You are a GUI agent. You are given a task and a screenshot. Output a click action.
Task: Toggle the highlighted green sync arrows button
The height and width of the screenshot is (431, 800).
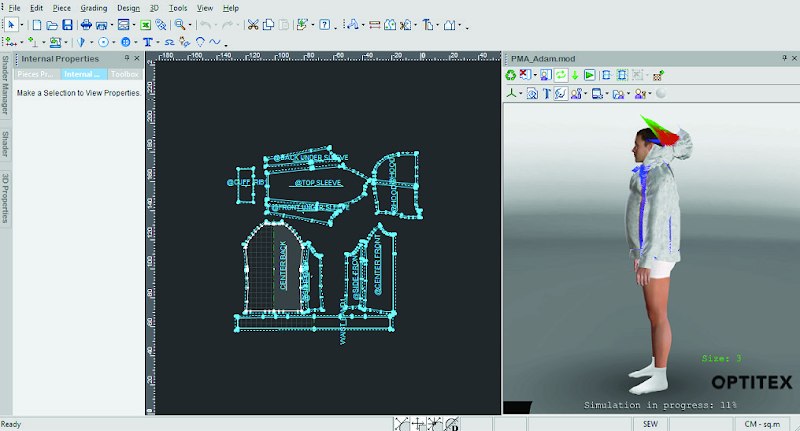click(561, 75)
